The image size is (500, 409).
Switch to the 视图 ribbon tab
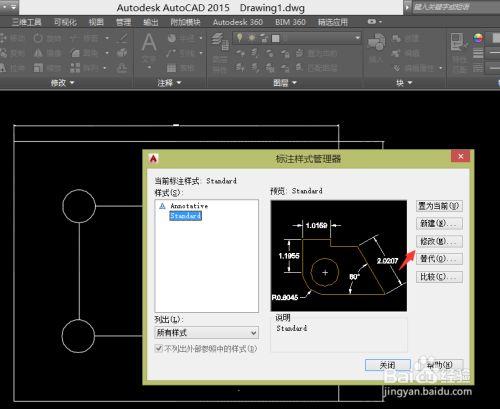[96, 22]
